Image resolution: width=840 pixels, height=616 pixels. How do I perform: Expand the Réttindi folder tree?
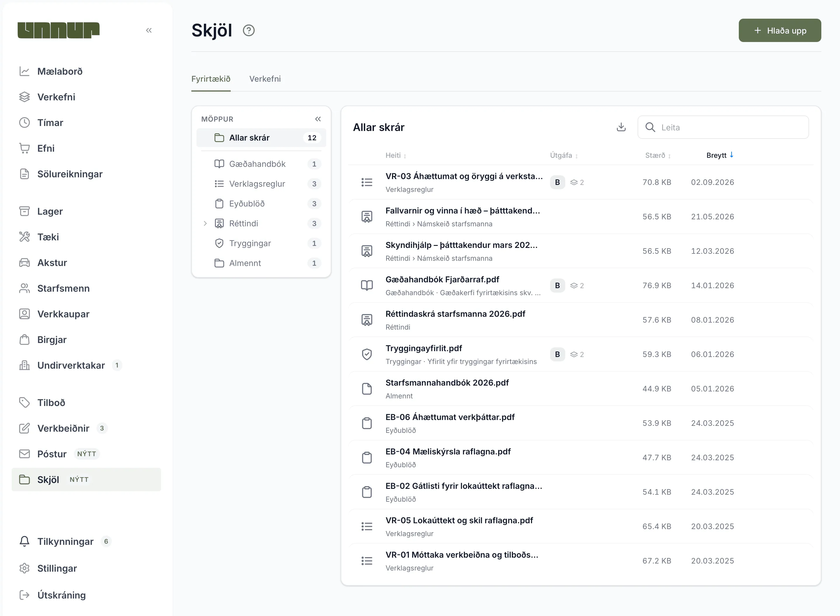point(205,223)
